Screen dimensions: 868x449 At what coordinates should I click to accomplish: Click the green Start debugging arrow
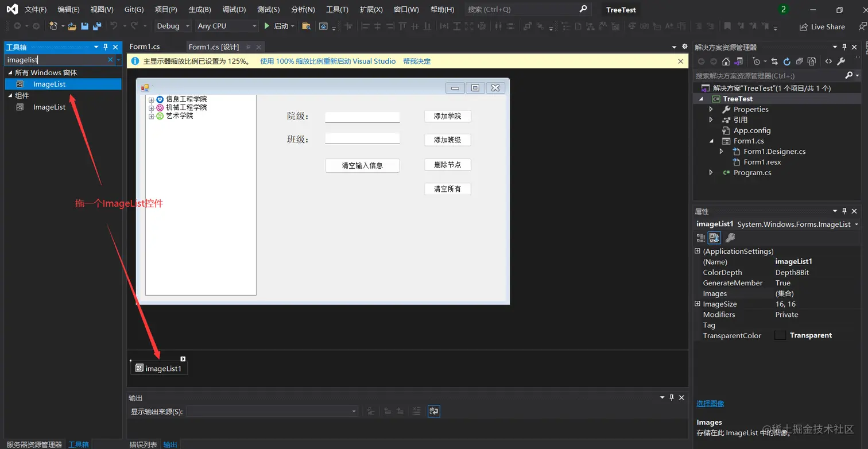point(266,26)
